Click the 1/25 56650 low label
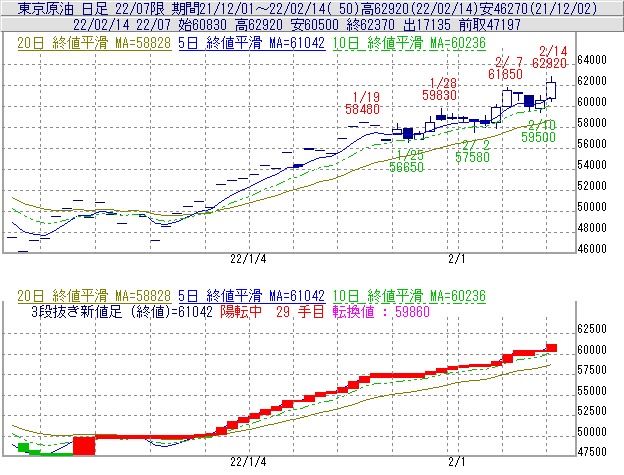Image resolution: width=624 pixels, height=475 pixels. click(x=407, y=161)
